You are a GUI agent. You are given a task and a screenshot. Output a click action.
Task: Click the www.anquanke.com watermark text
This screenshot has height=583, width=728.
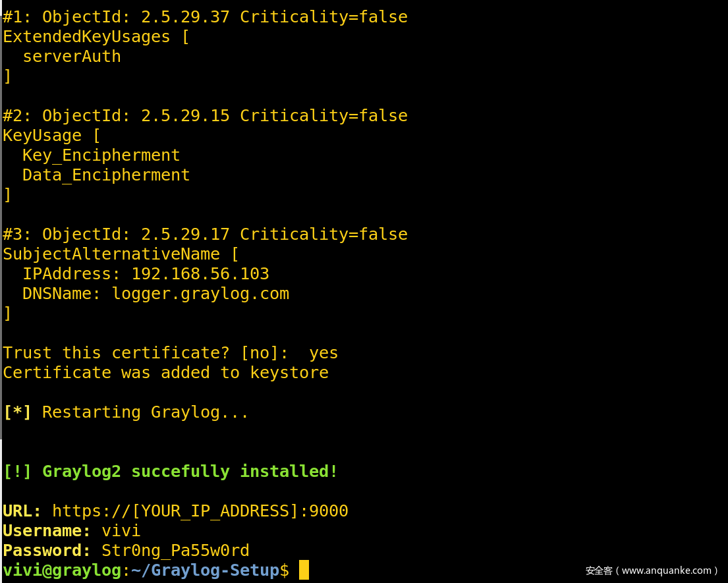(669, 570)
